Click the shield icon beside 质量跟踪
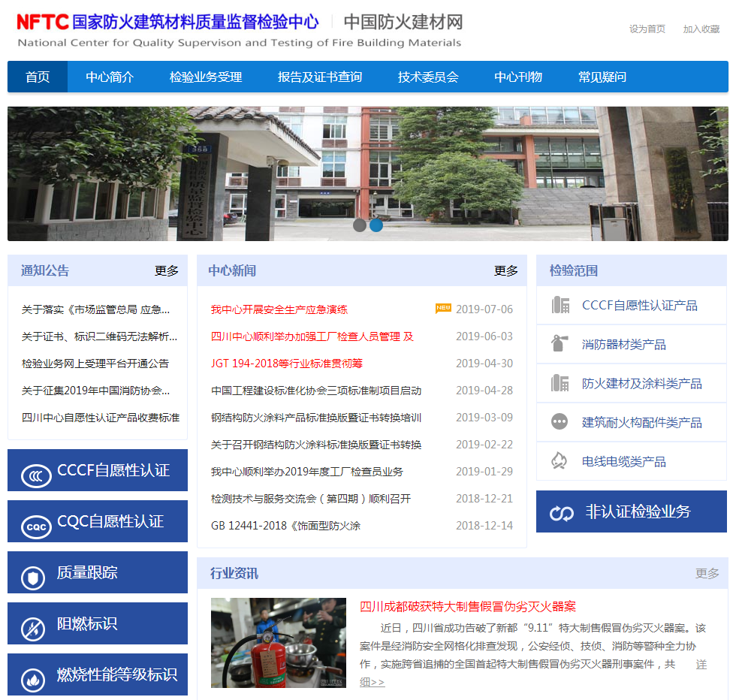The width and height of the screenshot is (736, 700). pyautogui.click(x=32, y=577)
